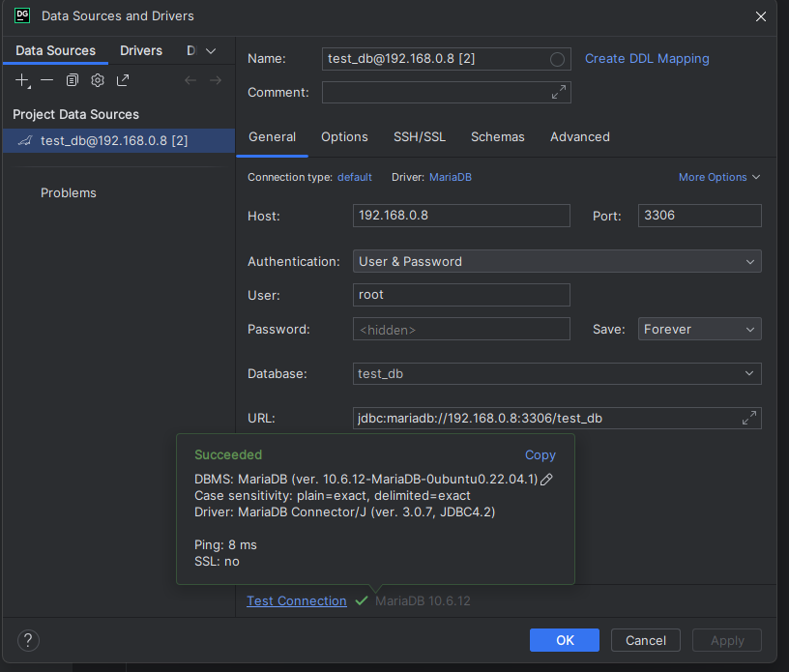Expand the Comment field editor
The width and height of the screenshot is (789, 672).
tap(559, 92)
